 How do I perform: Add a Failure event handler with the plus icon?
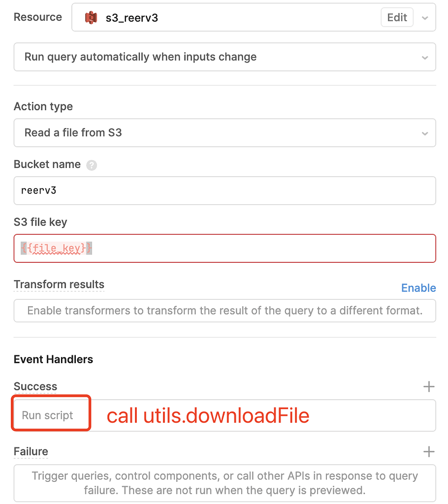point(429,451)
